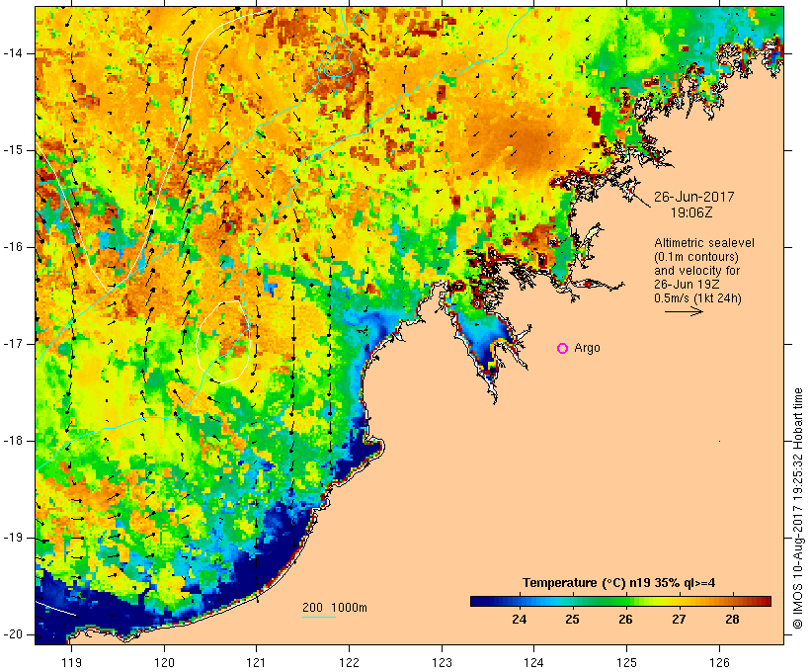Click the date '26-Jun-2017' text
The image size is (810, 672).
(x=693, y=197)
